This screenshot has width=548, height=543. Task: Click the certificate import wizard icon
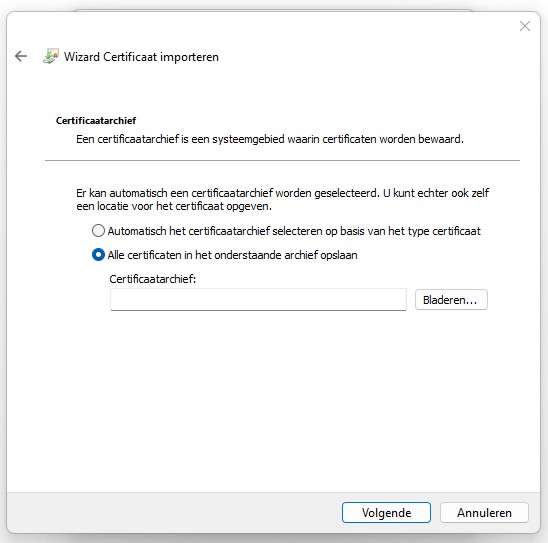[x=51, y=56]
